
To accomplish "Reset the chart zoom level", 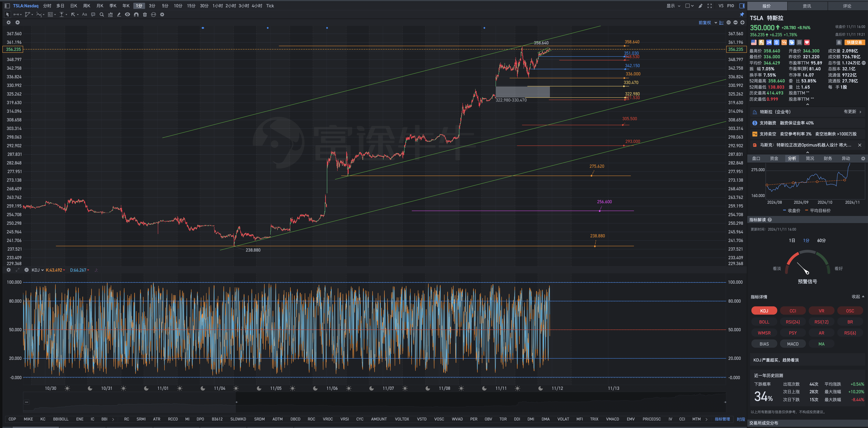I will (x=728, y=23).
